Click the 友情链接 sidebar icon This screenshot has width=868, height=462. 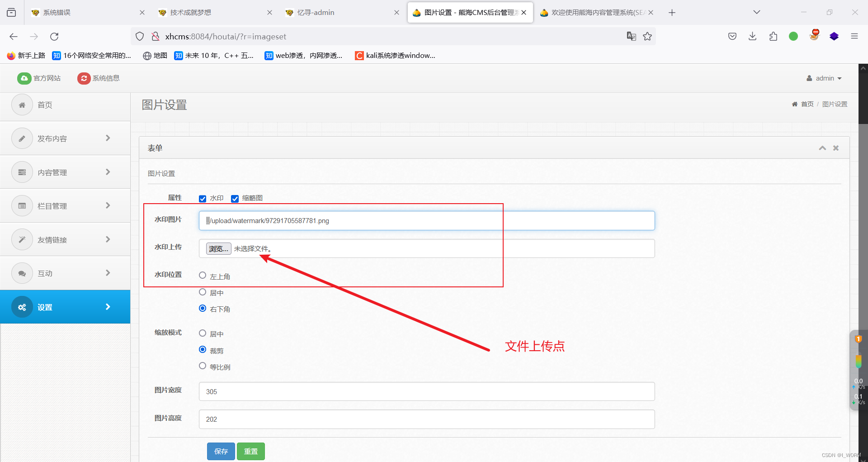coord(22,240)
